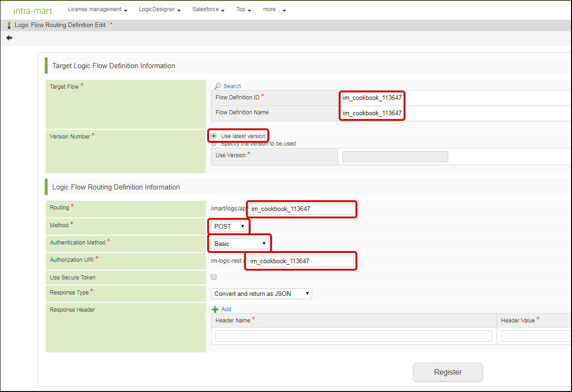This screenshot has width=572, height=392.
Task: Open the Response Type dropdown
Action: [x=261, y=294]
